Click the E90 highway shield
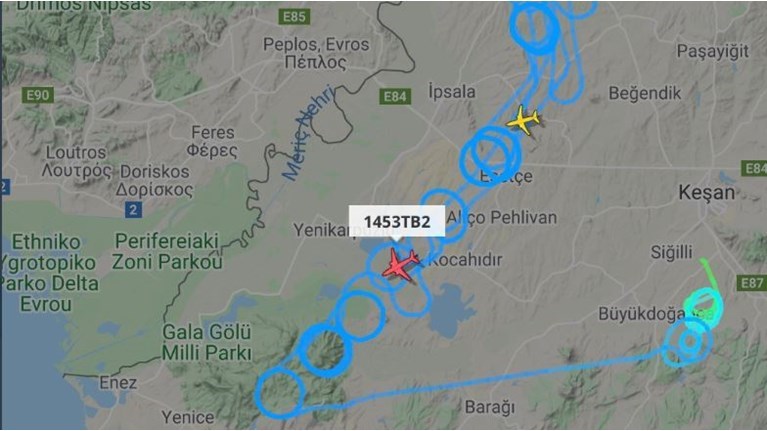 click(x=38, y=95)
